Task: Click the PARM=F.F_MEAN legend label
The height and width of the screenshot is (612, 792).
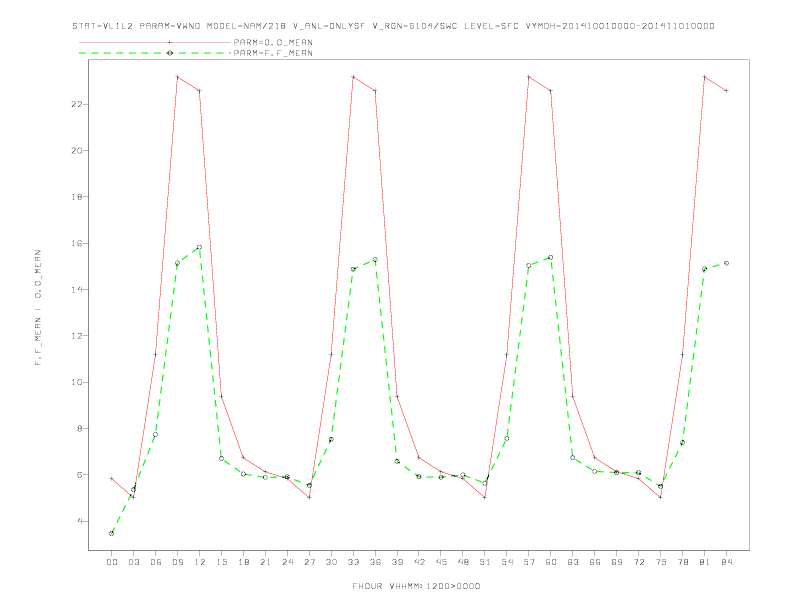Action: (x=273, y=53)
